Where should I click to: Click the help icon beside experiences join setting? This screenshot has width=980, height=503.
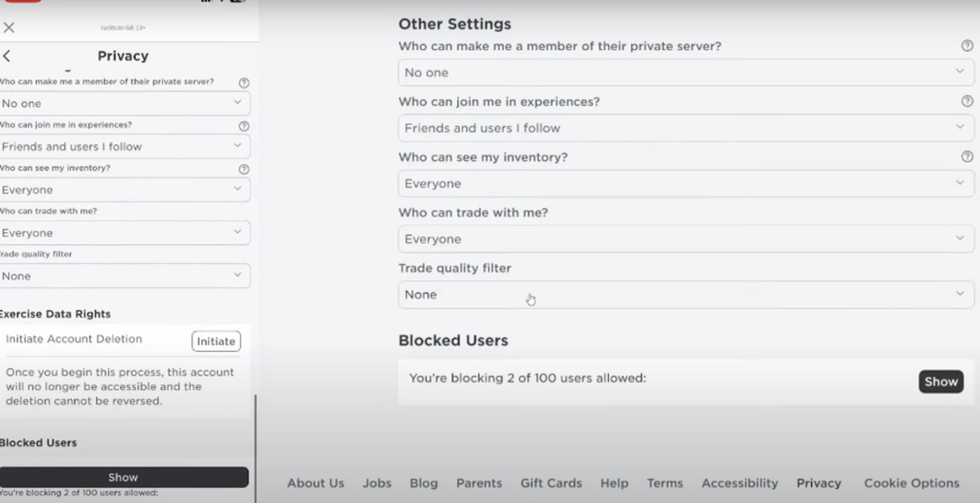[968, 101]
